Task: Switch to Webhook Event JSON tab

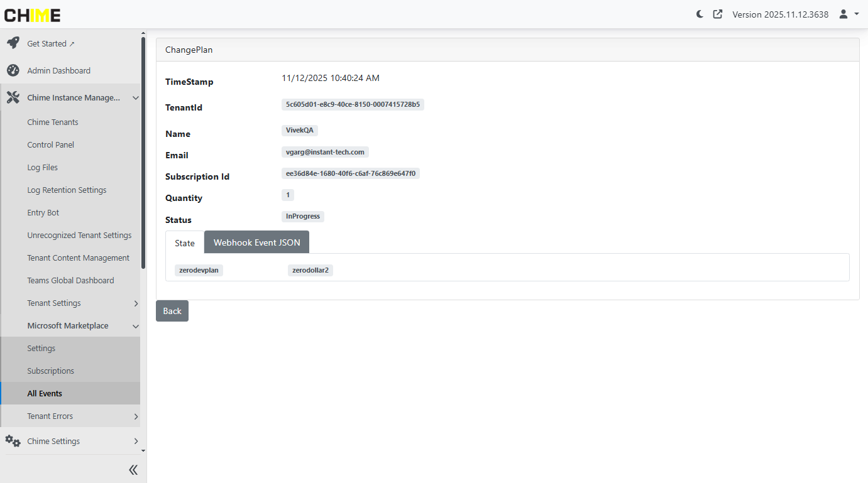Action: click(x=256, y=242)
